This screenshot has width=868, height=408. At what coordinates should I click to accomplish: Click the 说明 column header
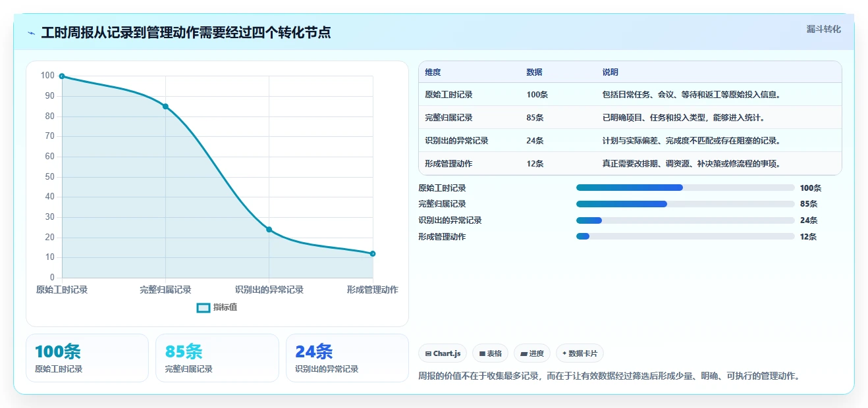click(610, 72)
